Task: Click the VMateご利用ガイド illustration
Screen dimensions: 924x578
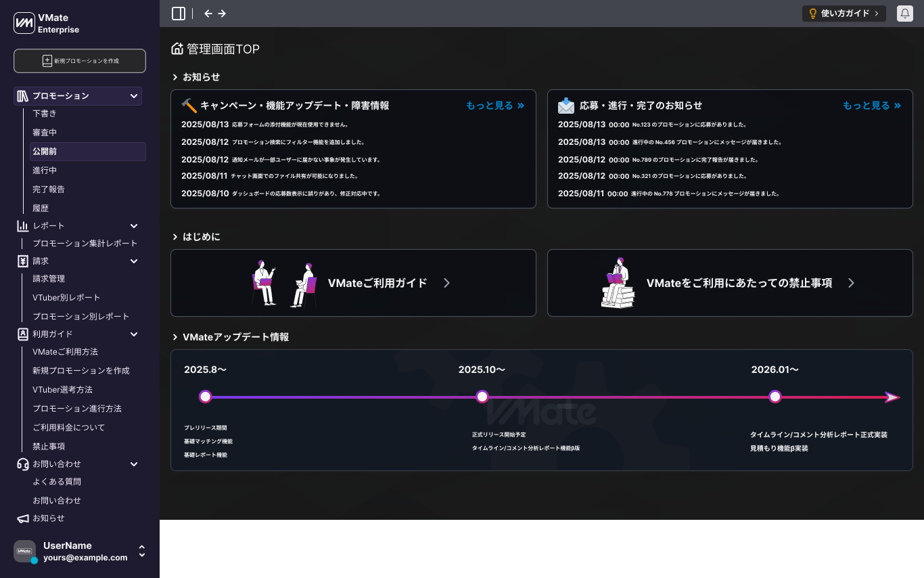Action: (284, 283)
